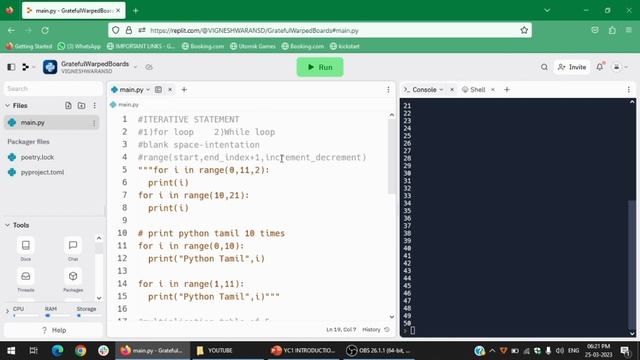Reload the browser page
Screen dimensions: 640x360
[x=45, y=30]
